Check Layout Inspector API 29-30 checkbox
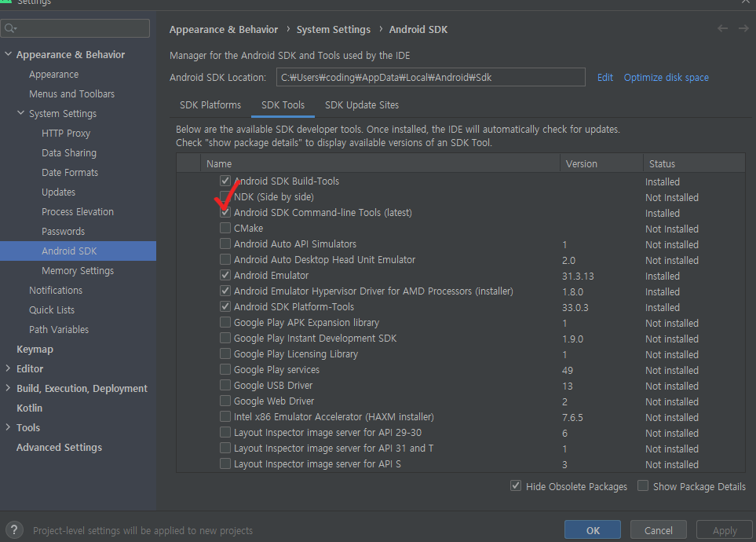 point(225,432)
